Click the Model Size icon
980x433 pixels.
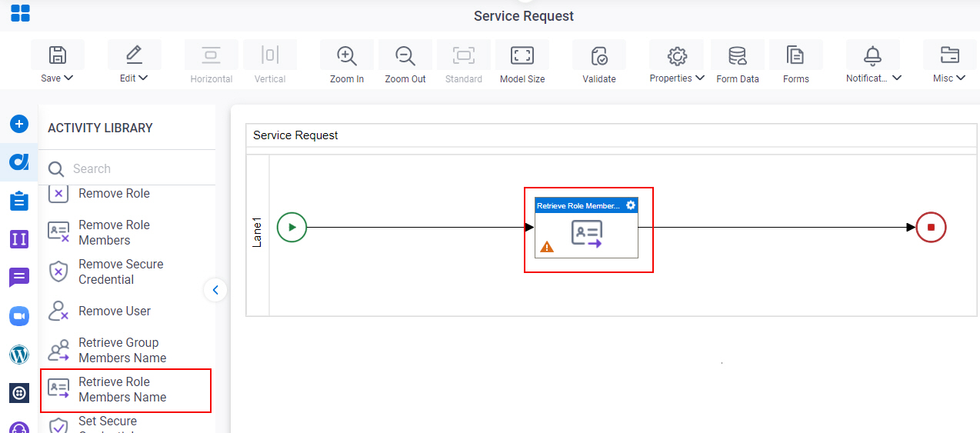[x=522, y=55]
